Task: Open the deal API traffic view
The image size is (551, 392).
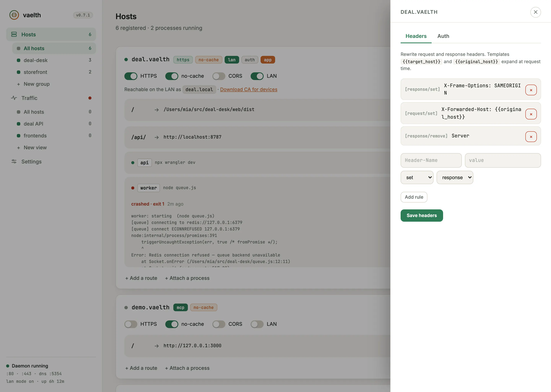Action: (x=54, y=124)
